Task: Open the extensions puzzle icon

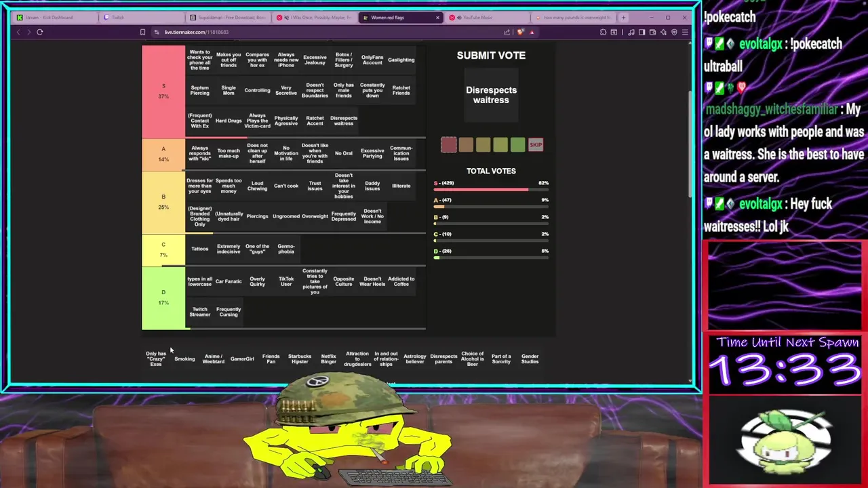Action: coord(603,32)
